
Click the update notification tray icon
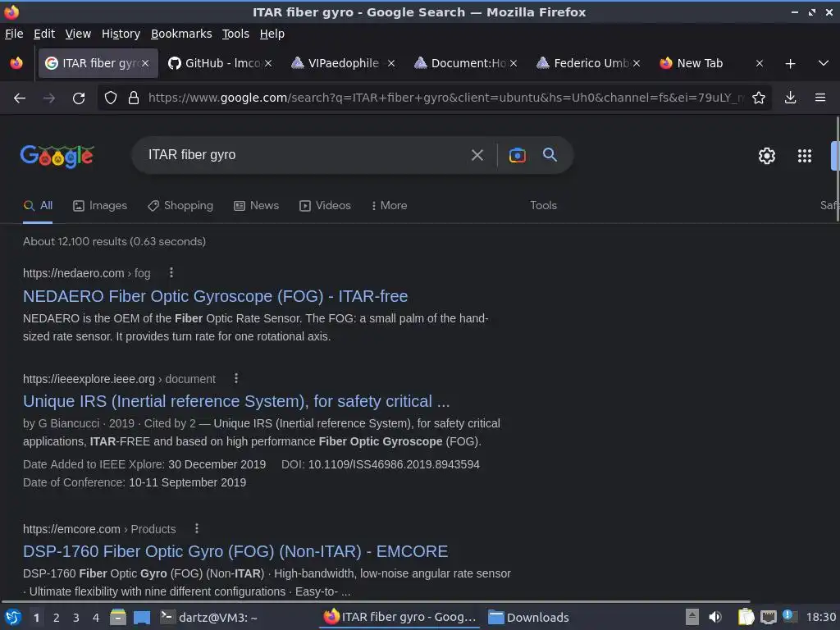(789, 615)
